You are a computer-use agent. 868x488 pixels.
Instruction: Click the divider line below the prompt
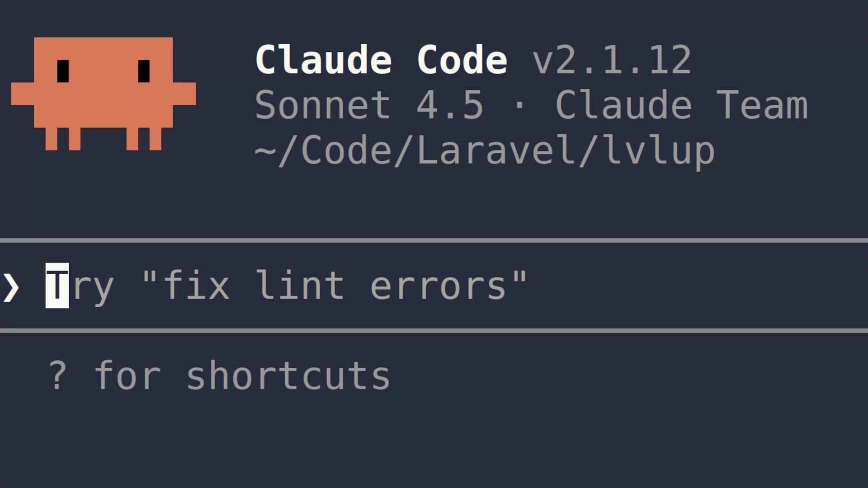click(x=434, y=331)
